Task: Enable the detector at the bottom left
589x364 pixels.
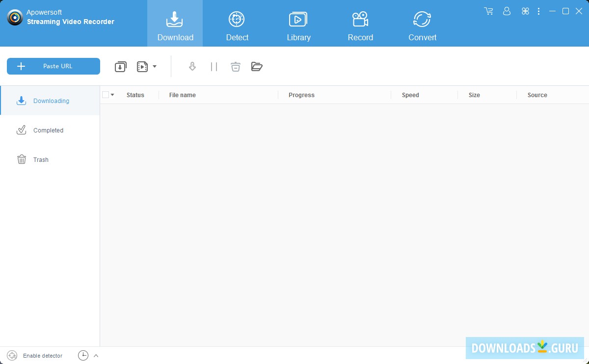Action: point(34,355)
